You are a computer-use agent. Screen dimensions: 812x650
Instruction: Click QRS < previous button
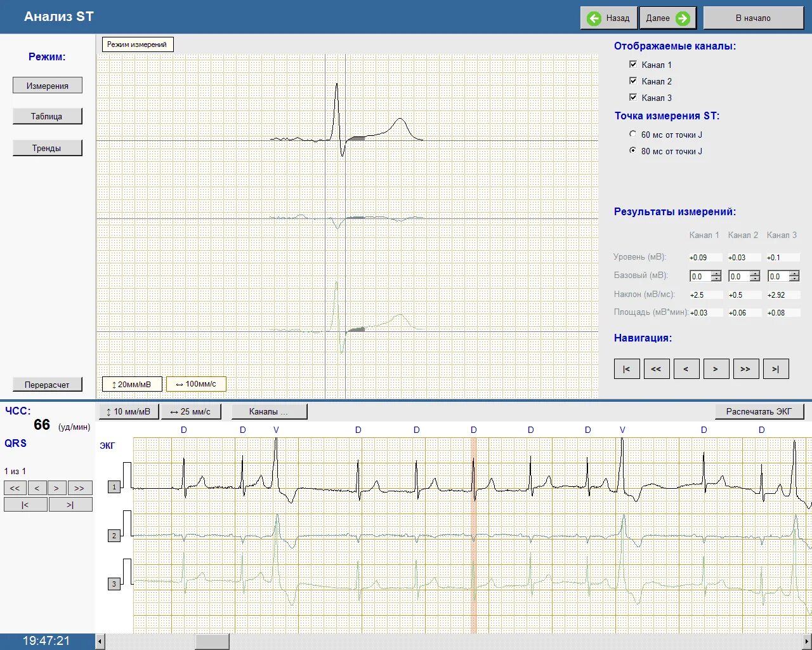(37, 488)
